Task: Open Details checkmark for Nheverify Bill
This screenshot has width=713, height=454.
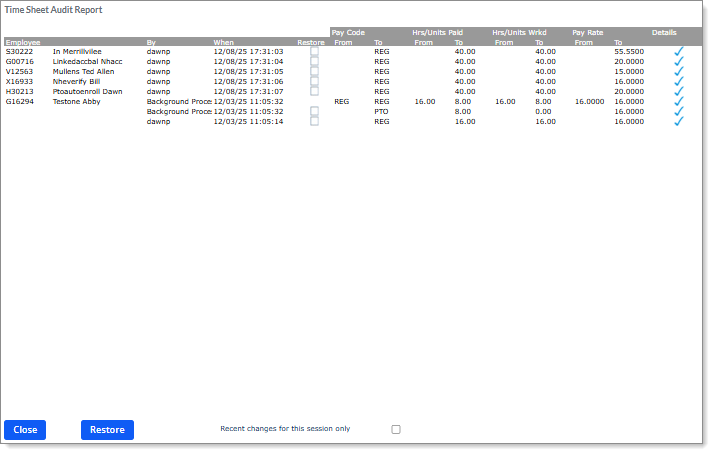Action: (x=679, y=81)
